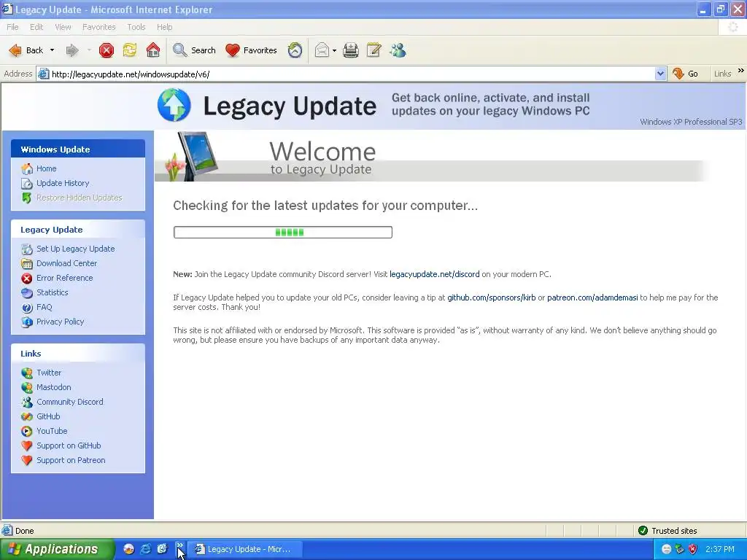Open the Messenger people toolbar icon
The width and height of the screenshot is (747, 560).
pyautogui.click(x=398, y=50)
